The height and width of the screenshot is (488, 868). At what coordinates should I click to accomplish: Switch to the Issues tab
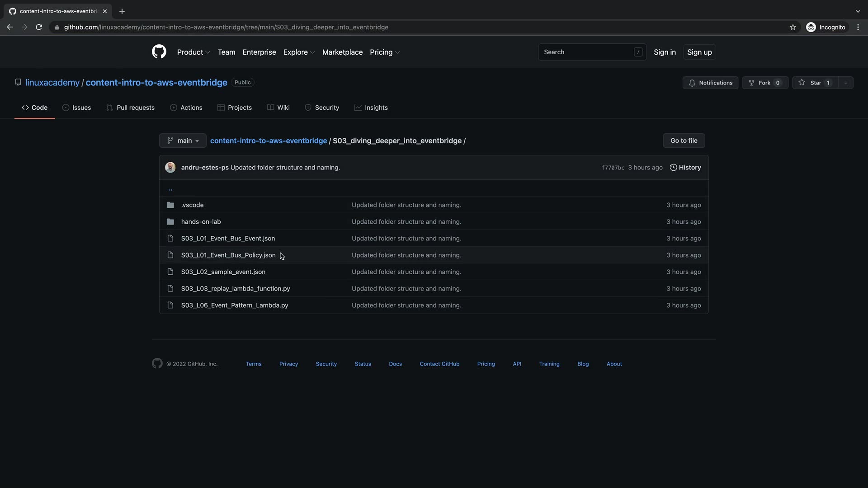click(x=76, y=108)
